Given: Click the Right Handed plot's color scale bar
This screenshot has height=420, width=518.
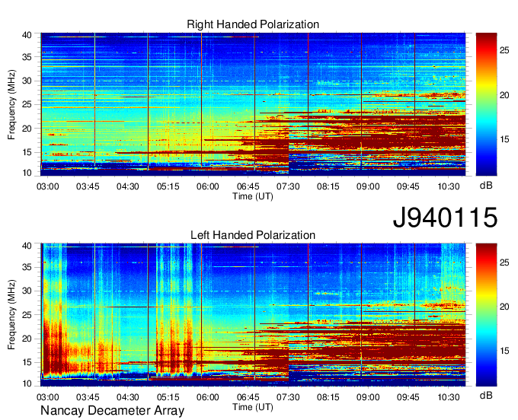Looking at the screenshot, I should click(x=486, y=104).
